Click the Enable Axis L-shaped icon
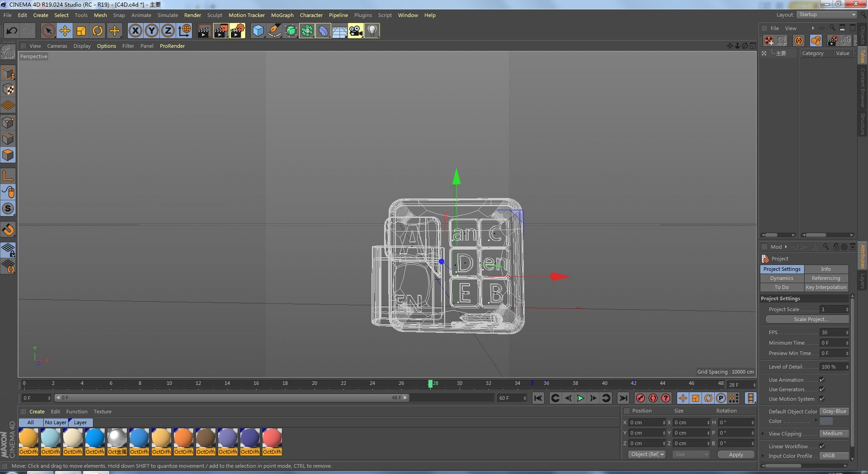Image resolution: width=868 pixels, height=474 pixels. coord(8,175)
